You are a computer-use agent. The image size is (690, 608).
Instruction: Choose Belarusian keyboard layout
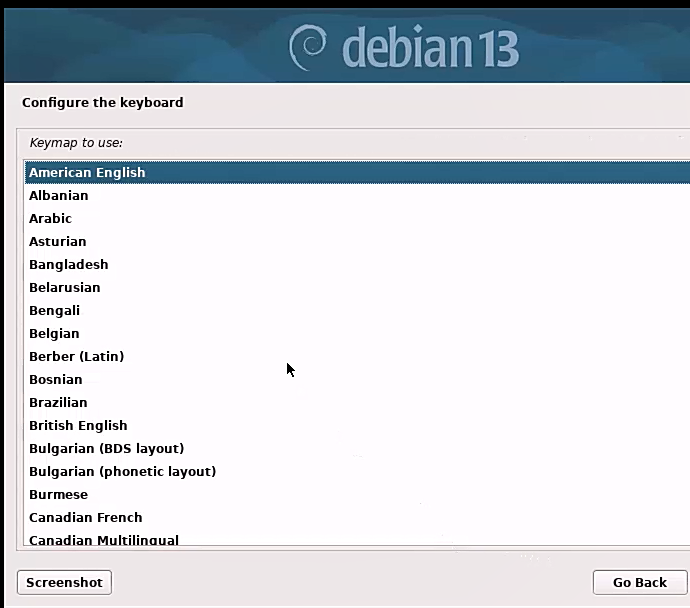64,287
